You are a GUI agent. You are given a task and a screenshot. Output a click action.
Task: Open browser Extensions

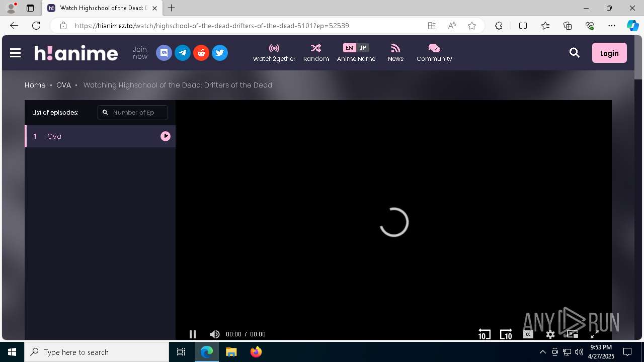pyautogui.click(x=499, y=26)
